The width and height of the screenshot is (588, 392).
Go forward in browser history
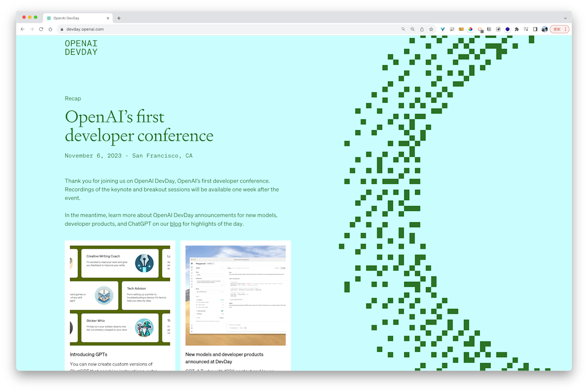[32, 29]
